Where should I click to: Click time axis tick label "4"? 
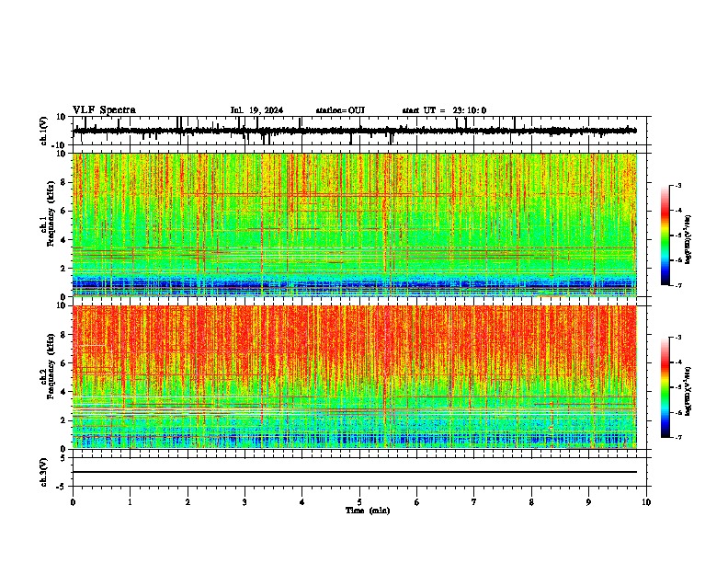302,502
